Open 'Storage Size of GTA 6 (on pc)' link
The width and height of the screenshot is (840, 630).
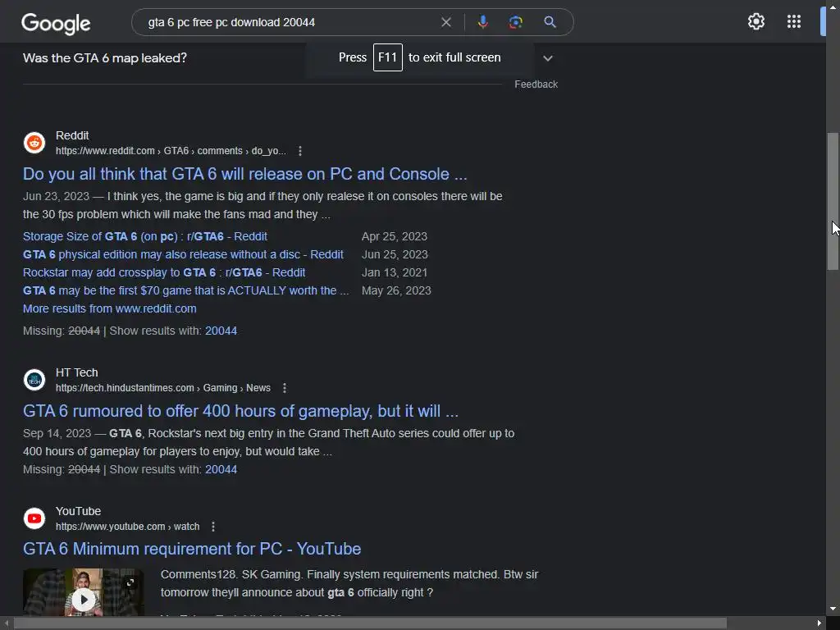click(145, 236)
